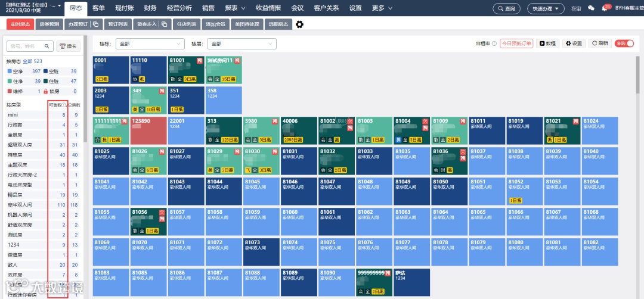This screenshot has width=644, height=299.
Task: Switch to the 住店列表 tab
Action: coord(187,24)
